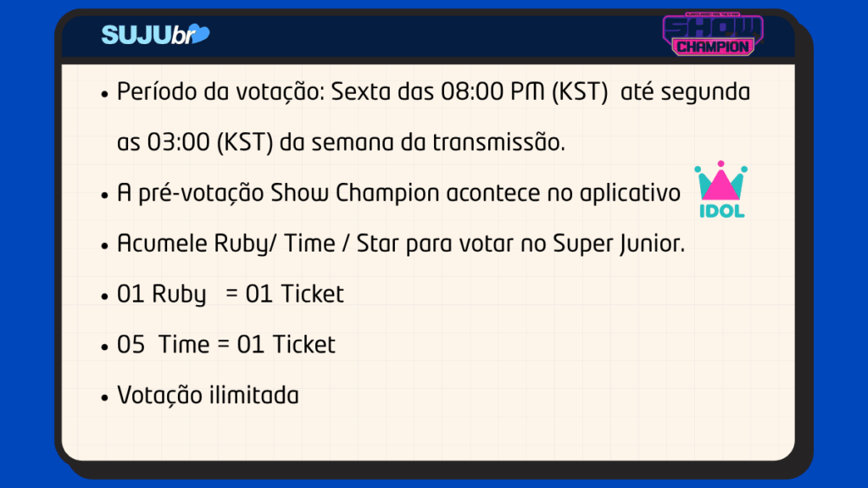Click the Show Champion logo

pos(713,34)
